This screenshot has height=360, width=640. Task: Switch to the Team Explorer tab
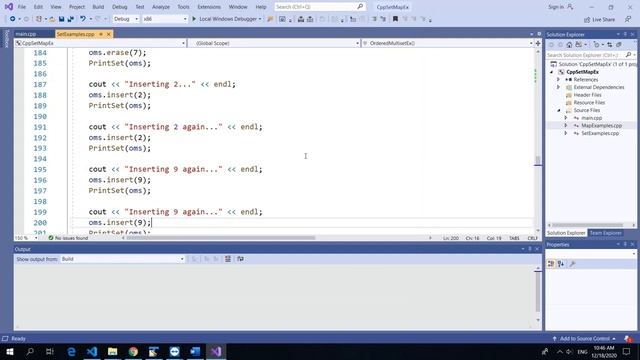605,233
